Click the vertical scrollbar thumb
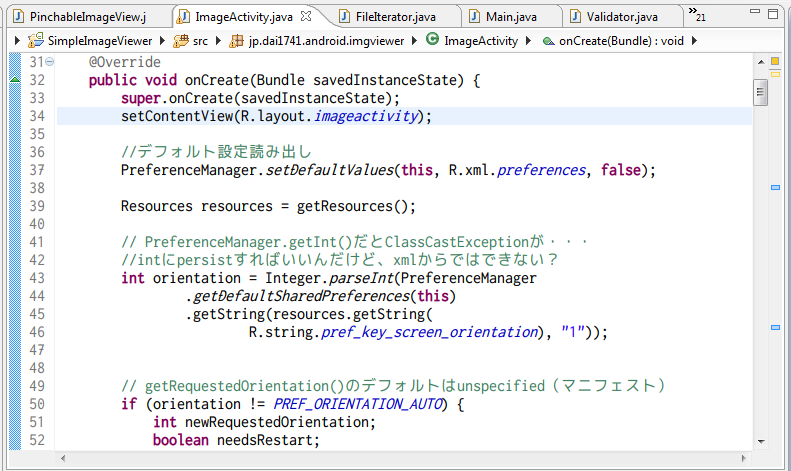The height and width of the screenshot is (471, 791). pos(760,92)
